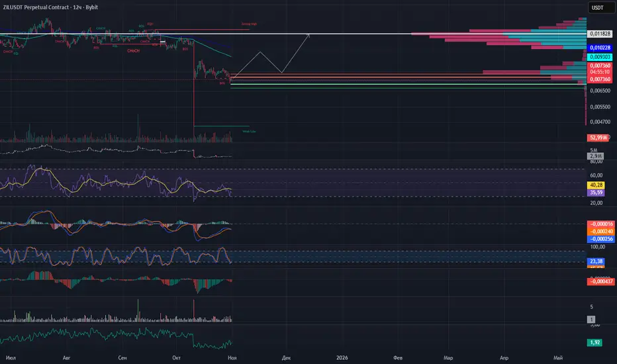Select the large red CHoCH chart annotation
The height and width of the screenshot is (364, 617).
pyautogui.click(x=133, y=51)
